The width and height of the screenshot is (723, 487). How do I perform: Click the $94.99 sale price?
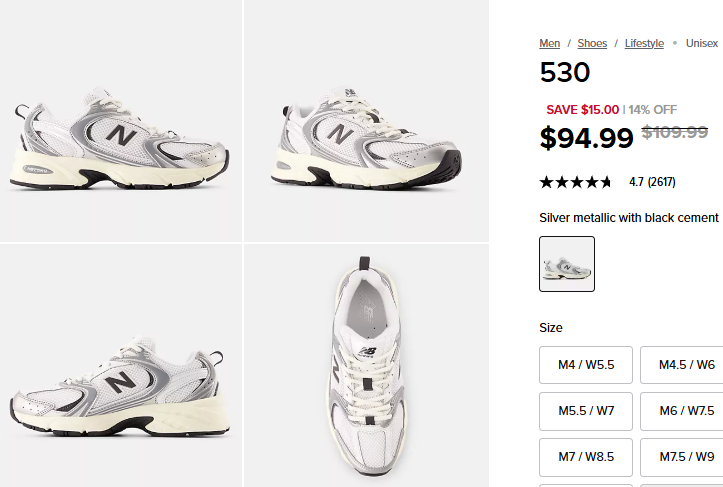pyautogui.click(x=586, y=137)
